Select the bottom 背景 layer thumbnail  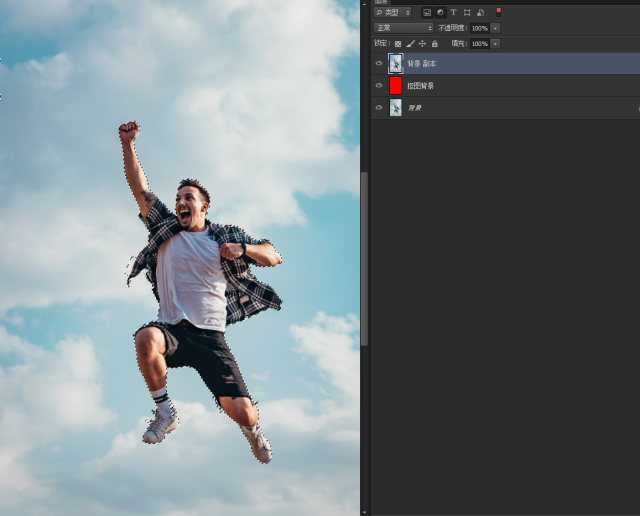396,108
